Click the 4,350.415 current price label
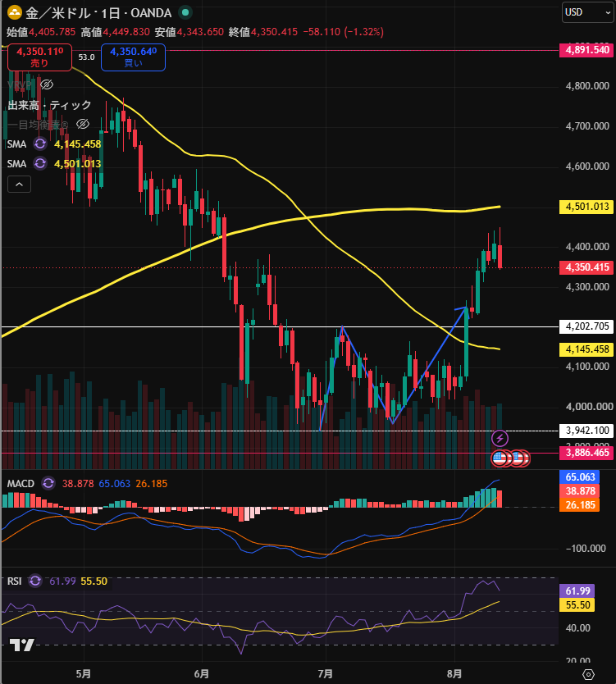The height and width of the screenshot is (684, 616). (586, 267)
